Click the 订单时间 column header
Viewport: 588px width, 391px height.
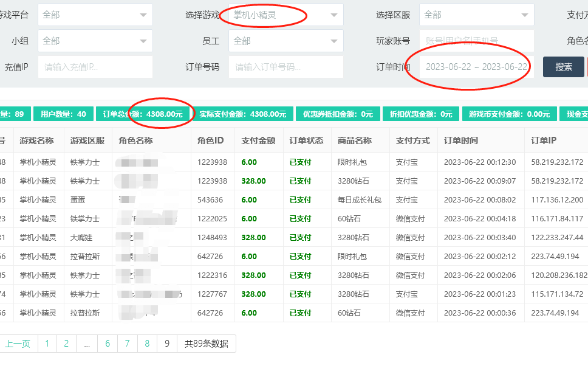[x=461, y=140]
